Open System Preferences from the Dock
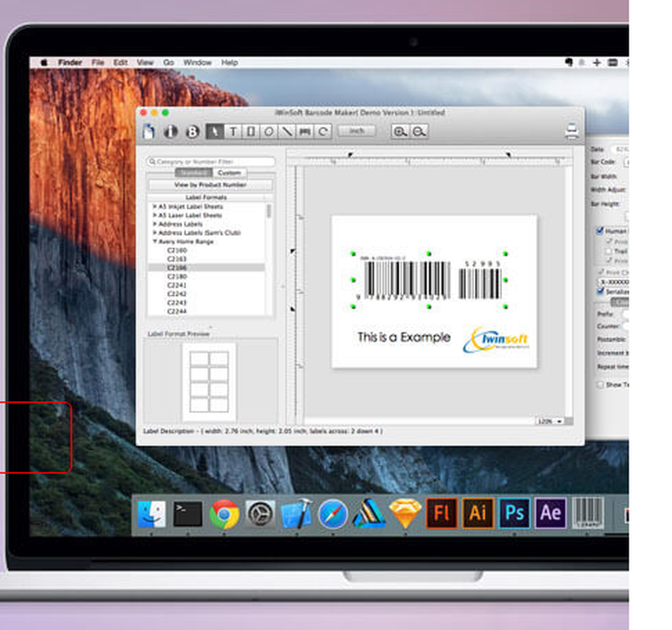 tap(260, 512)
